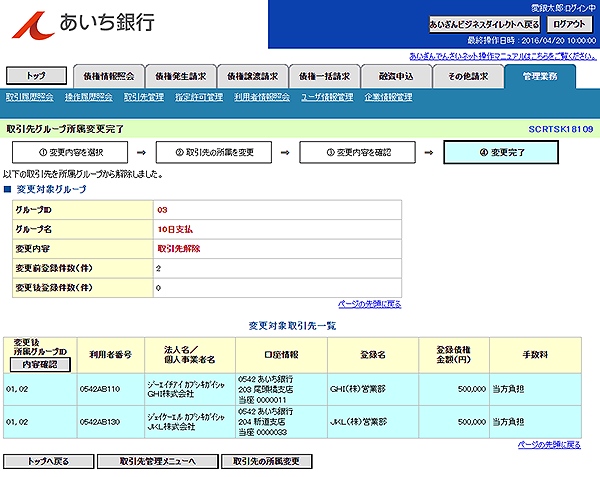Open 指定許可管理 submenu link
Image resolution: width=600 pixels, height=477 pixels.
[x=199, y=97]
